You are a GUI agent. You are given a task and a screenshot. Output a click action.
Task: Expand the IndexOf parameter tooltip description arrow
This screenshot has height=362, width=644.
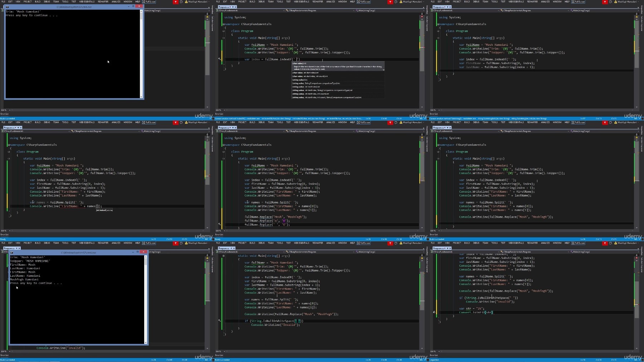point(384,70)
